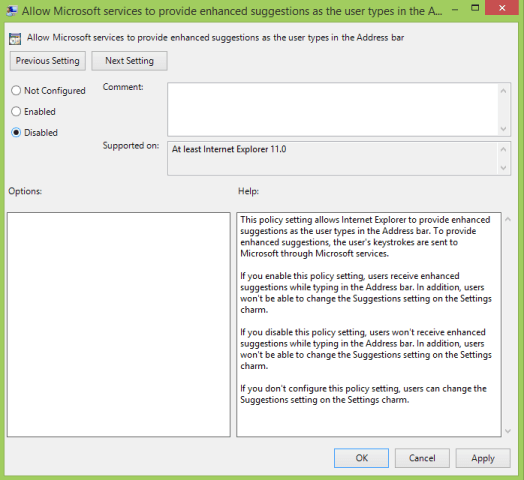Select the Disabled radio button
Image resolution: width=524 pixels, height=480 pixels.
[x=16, y=133]
